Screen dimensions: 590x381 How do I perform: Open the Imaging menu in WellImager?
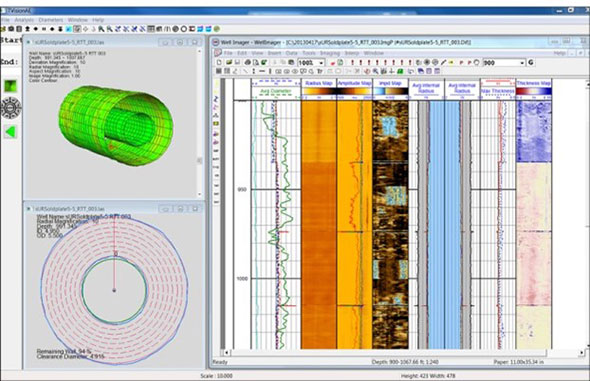[x=330, y=53]
